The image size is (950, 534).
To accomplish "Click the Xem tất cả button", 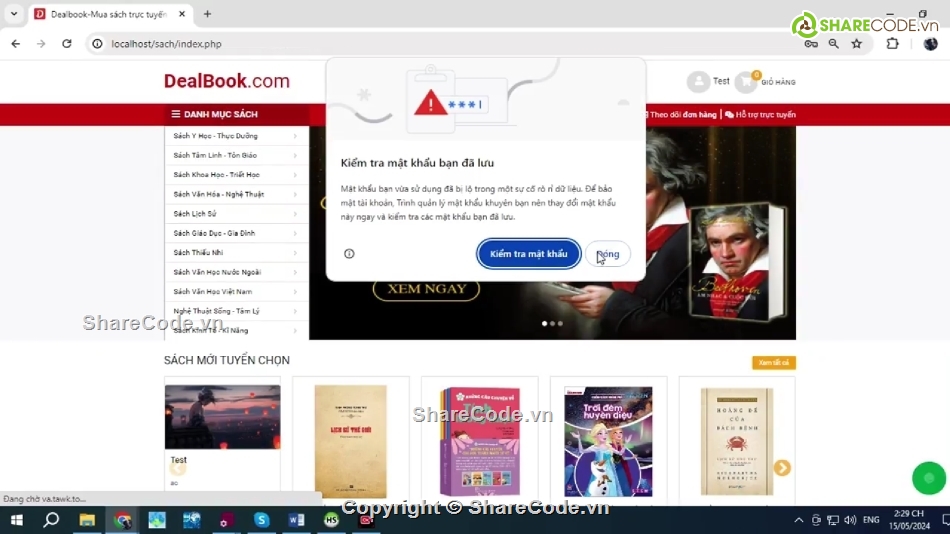I will pyautogui.click(x=774, y=362).
